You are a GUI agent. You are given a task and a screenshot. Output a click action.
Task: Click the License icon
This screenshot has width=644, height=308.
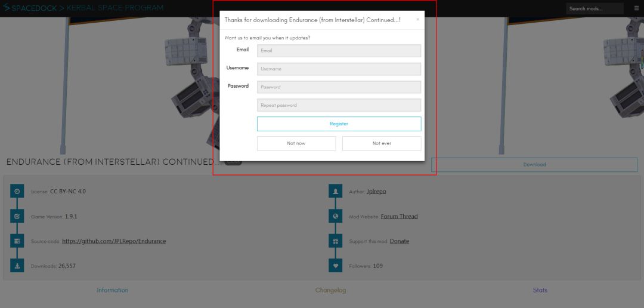coord(17,191)
